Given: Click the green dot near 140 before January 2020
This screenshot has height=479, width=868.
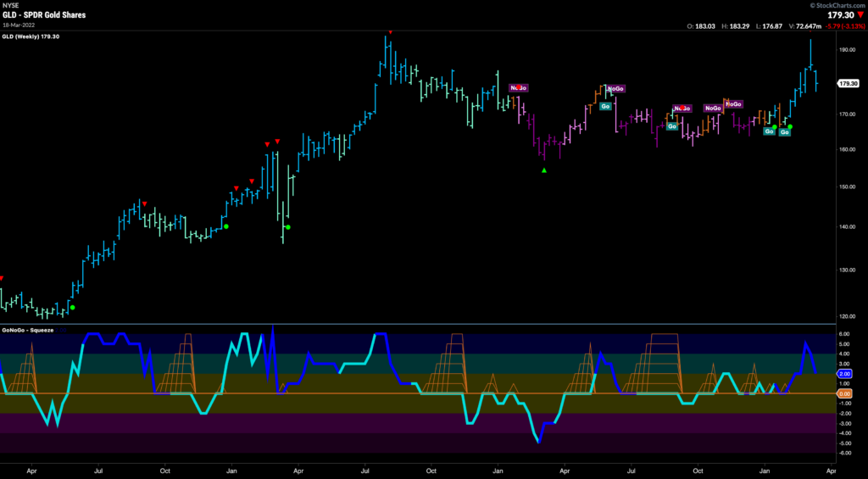Looking at the screenshot, I should [225, 226].
